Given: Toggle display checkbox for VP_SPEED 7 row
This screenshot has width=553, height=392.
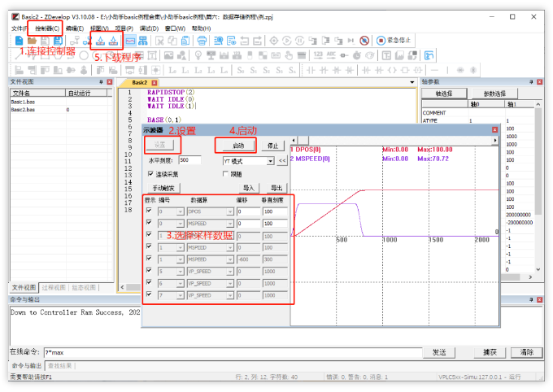Looking at the screenshot, I should 149,294.
